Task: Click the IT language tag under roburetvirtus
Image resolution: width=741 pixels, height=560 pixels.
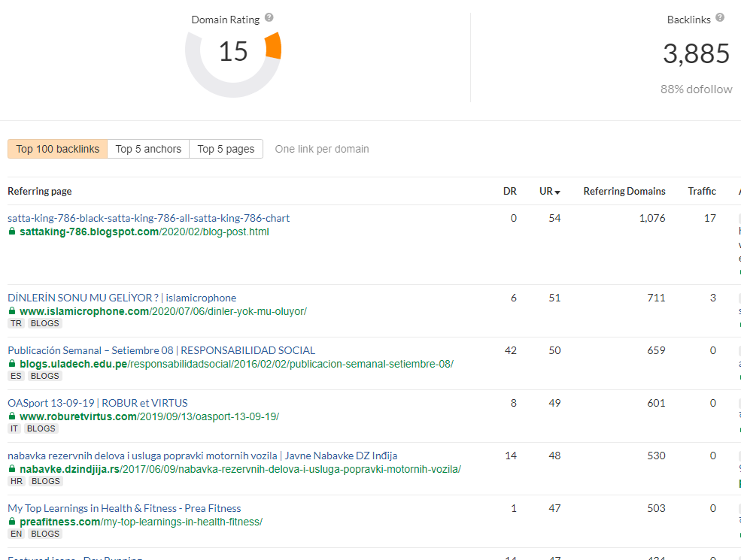Action: coord(14,428)
